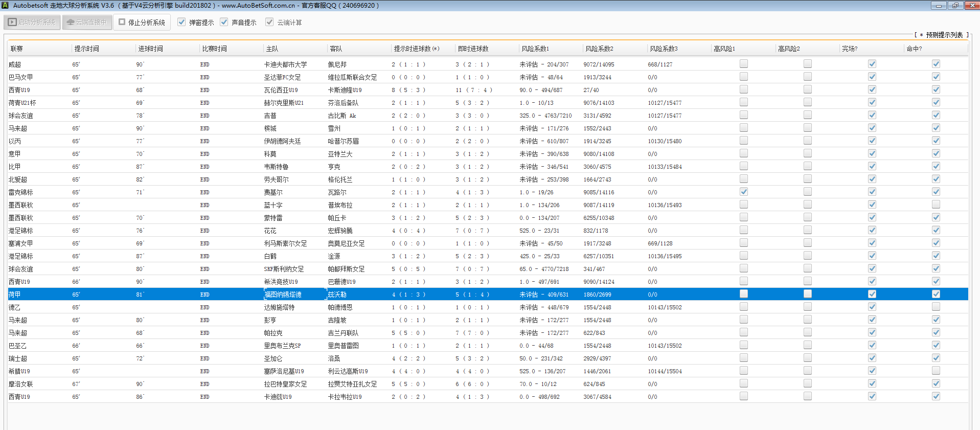Sort by the 联赛 column header
Image resolution: width=980 pixels, height=430 pixels.
pos(17,49)
